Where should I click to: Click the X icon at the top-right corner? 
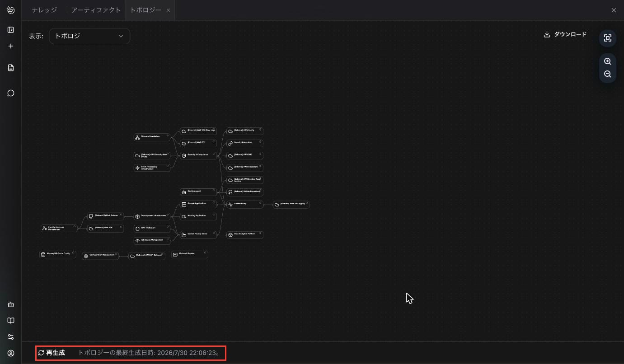(614, 10)
